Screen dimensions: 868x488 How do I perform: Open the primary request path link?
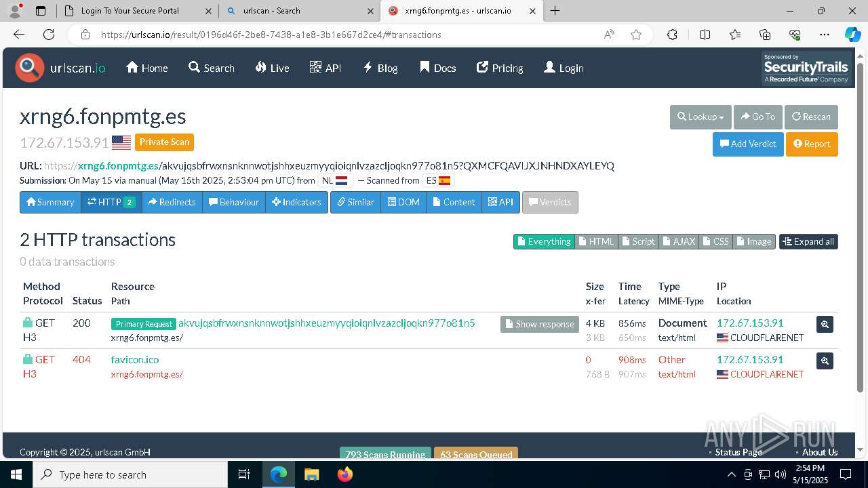[x=326, y=323]
